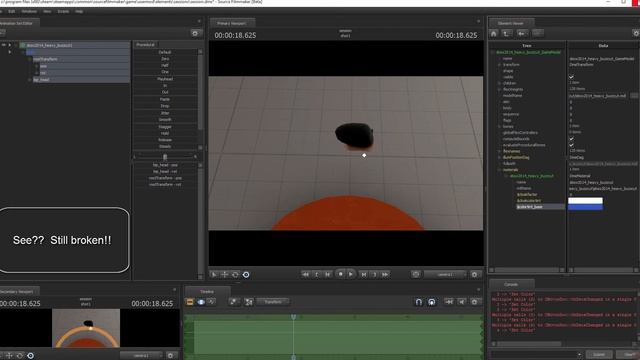This screenshot has width=640, height=360.
Task: Open timeline settings gear
Action: [x=474, y=302]
